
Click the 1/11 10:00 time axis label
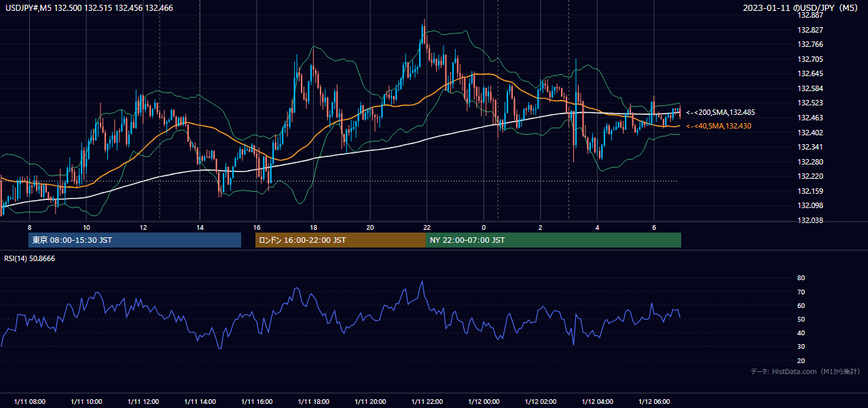(86, 402)
